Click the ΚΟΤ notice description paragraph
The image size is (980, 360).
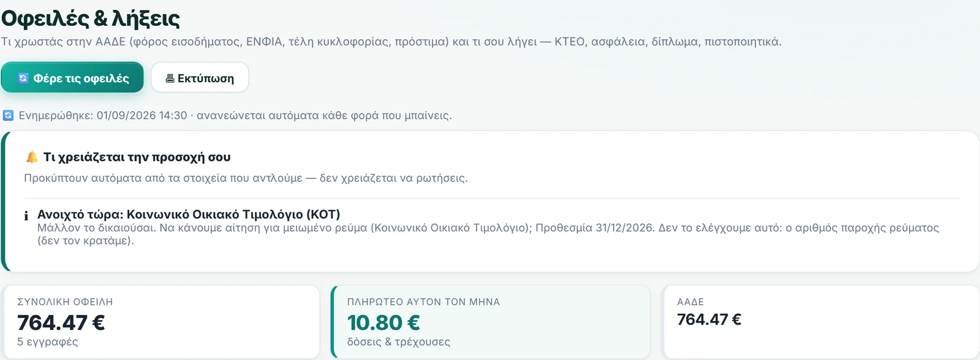pyautogui.click(x=488, y=234)
